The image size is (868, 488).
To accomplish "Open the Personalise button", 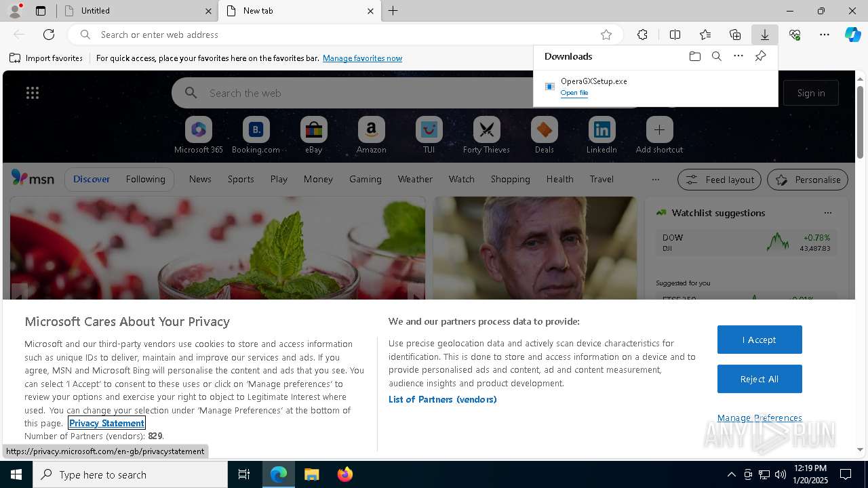I will pos(808,180).
